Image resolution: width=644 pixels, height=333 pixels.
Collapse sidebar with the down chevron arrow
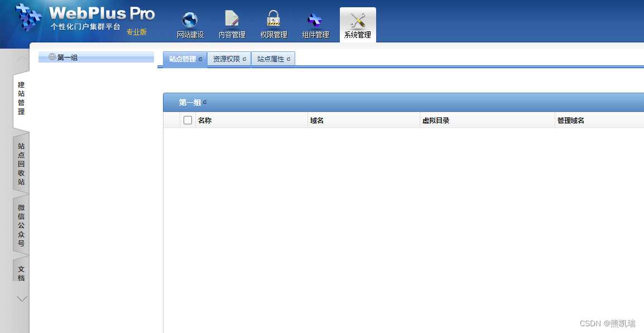21,298
